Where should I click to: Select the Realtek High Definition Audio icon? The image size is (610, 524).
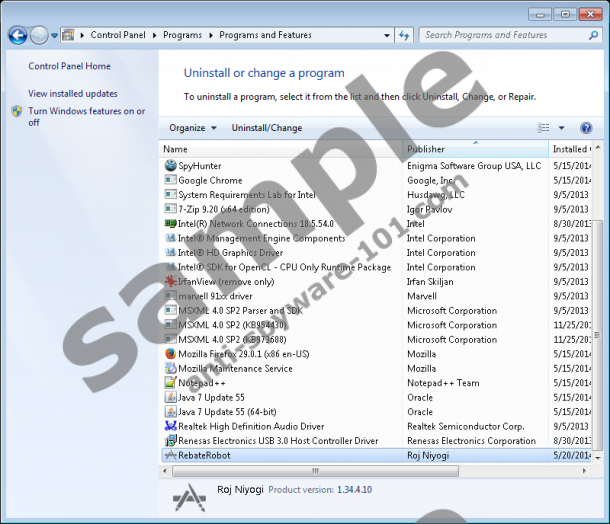click(x=170, y=426)
